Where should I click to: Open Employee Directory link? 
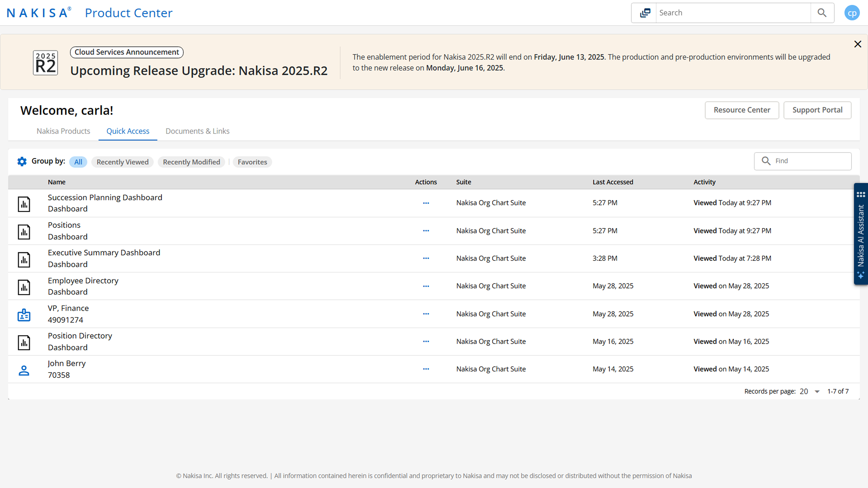click(x=83, y=280)
